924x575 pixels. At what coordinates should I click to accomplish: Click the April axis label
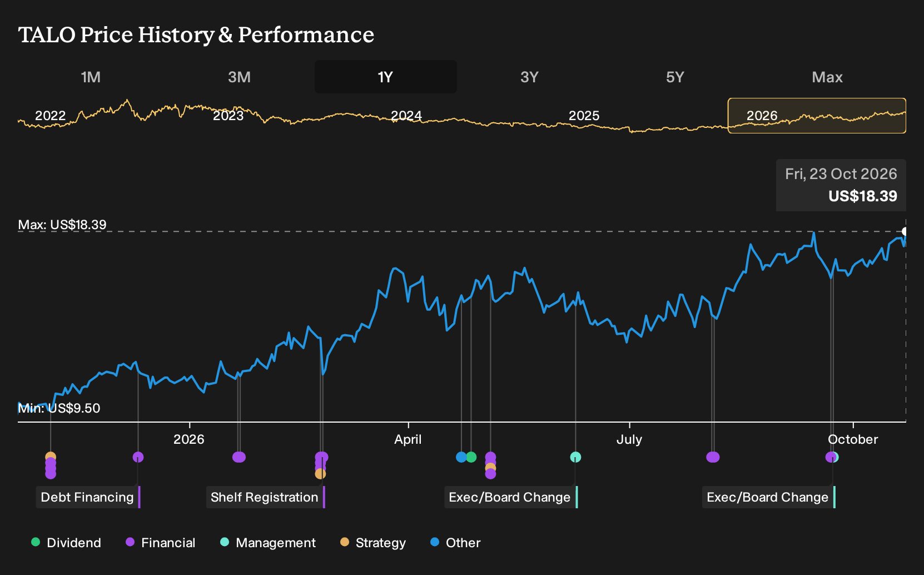[x=408, y=439]
